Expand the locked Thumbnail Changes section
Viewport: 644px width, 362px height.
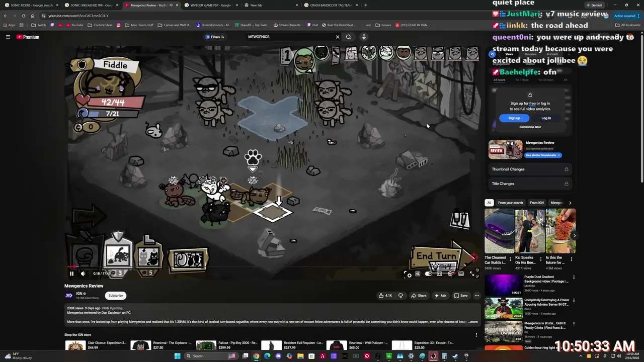530,169
